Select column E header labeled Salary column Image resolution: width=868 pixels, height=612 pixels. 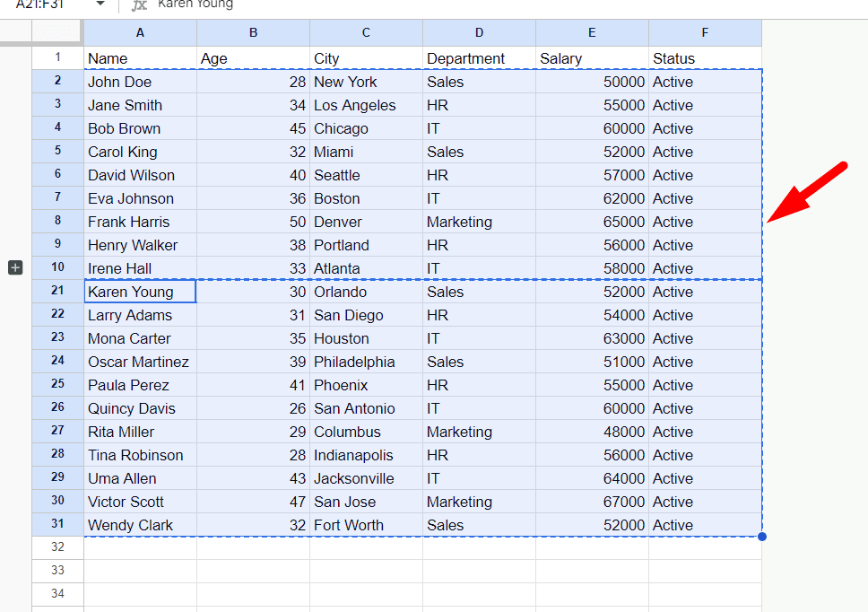pos(592,32)
